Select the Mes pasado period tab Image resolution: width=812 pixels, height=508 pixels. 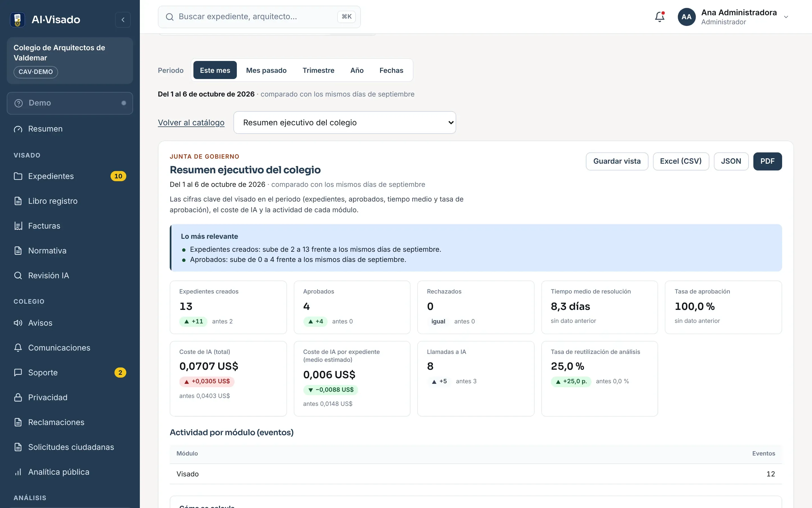[266, 70]
